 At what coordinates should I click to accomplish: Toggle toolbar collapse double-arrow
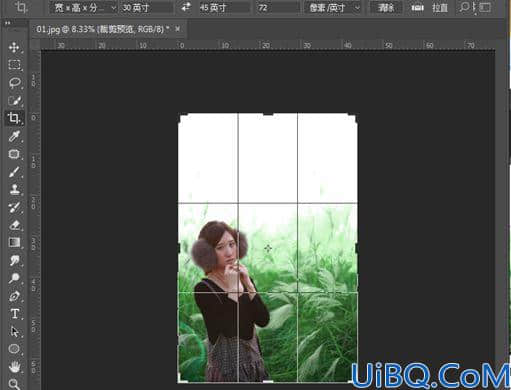coord(7,23)
